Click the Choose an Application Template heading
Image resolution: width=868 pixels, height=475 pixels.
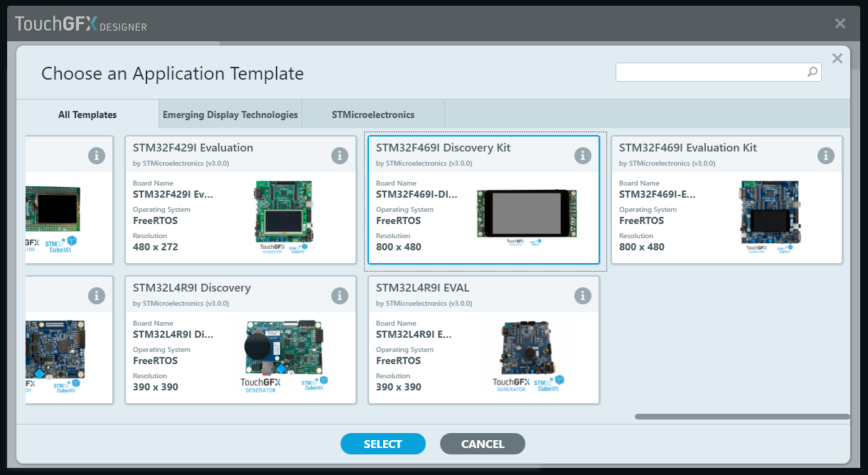(173, 73)
